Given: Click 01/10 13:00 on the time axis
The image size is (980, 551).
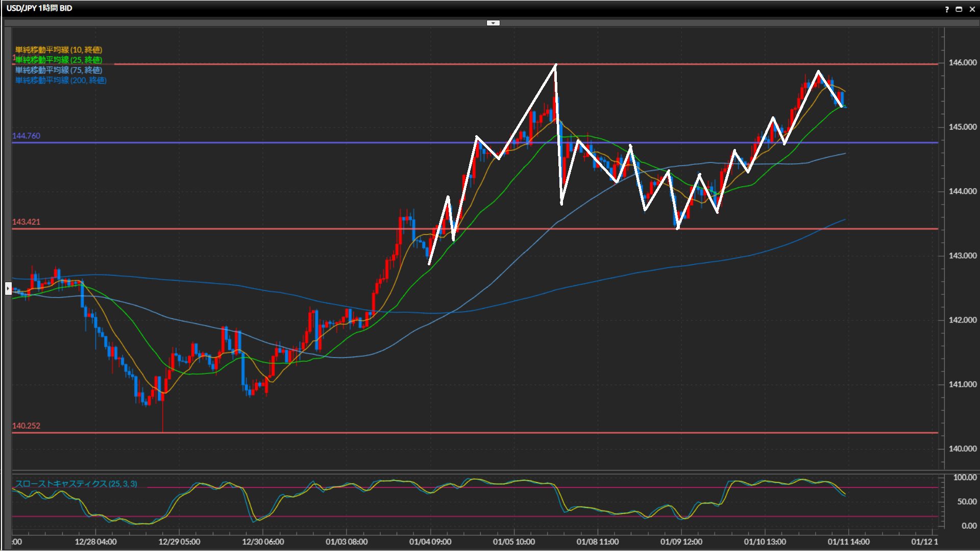Looking at the screenshot, I should (765, 542).
